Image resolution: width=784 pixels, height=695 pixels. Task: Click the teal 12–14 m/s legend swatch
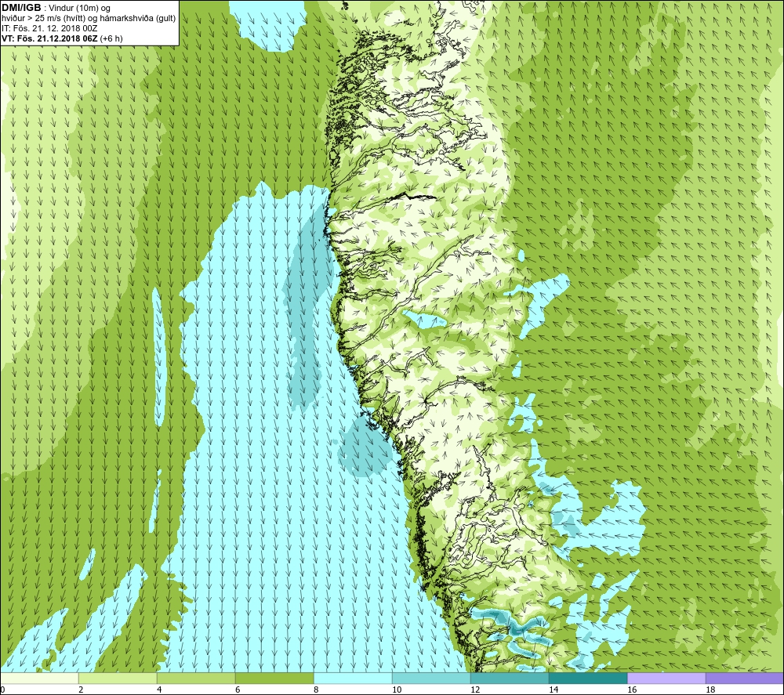pyautogui.click(x=510, y=679)
